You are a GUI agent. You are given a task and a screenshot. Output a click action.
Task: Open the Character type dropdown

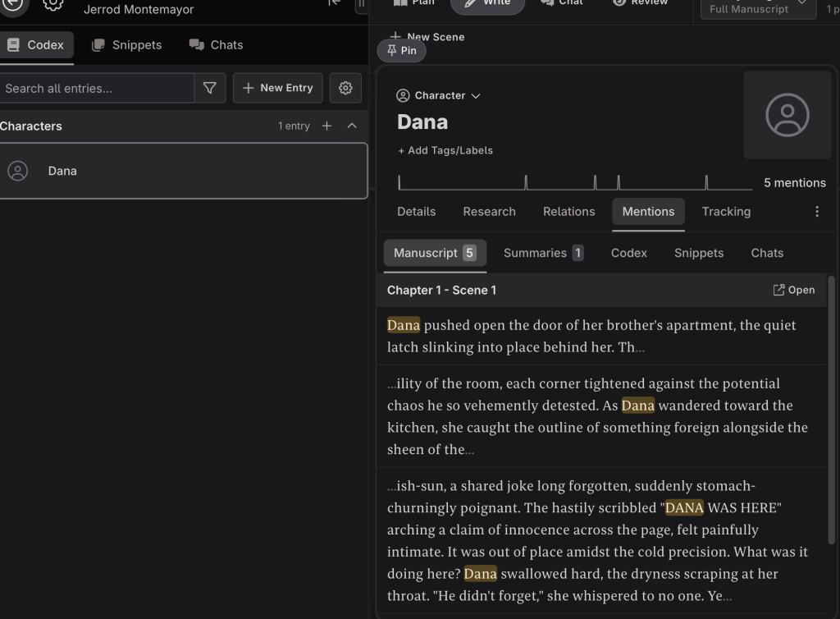click(438, 95)
